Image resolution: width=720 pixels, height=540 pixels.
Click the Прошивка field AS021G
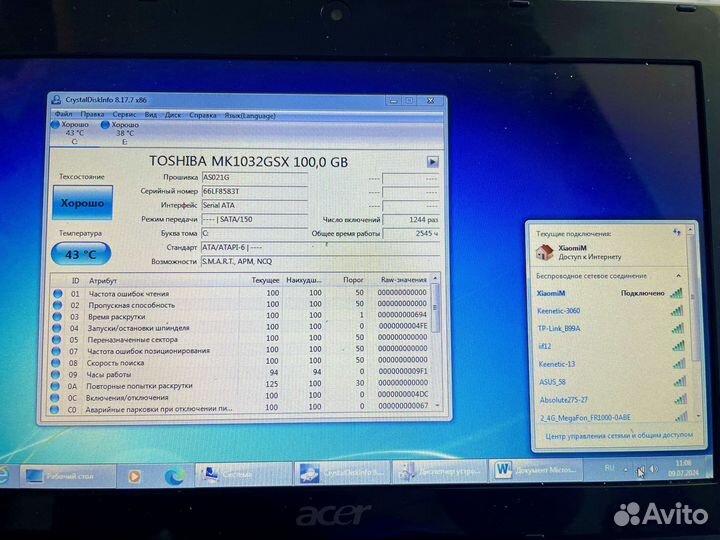[254, 177]
